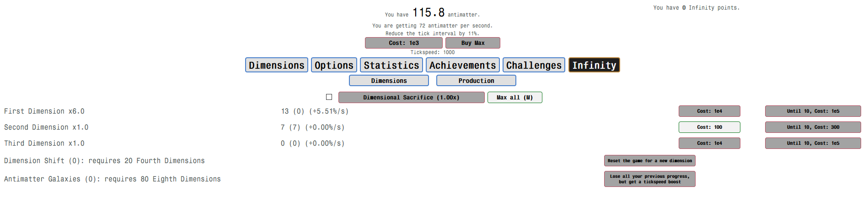Select the Dimensions sub-tab
This screenshot has height=203, width=868.
[x=389, y=81]
